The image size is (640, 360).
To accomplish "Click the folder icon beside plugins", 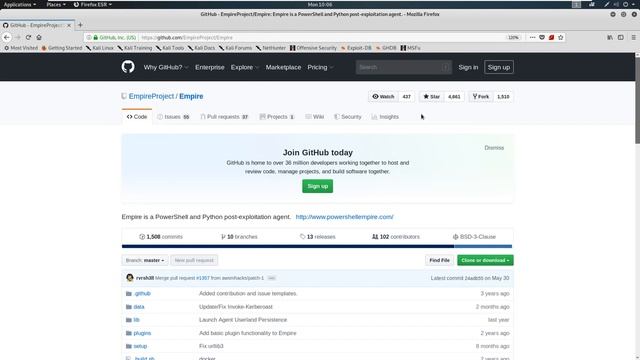I will click(x=129, y=333).
